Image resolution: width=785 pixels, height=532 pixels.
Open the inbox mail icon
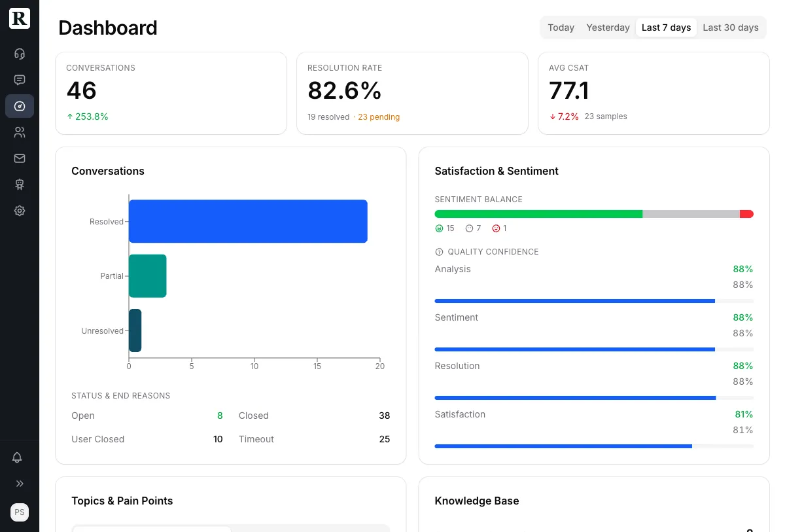point(19,158)
